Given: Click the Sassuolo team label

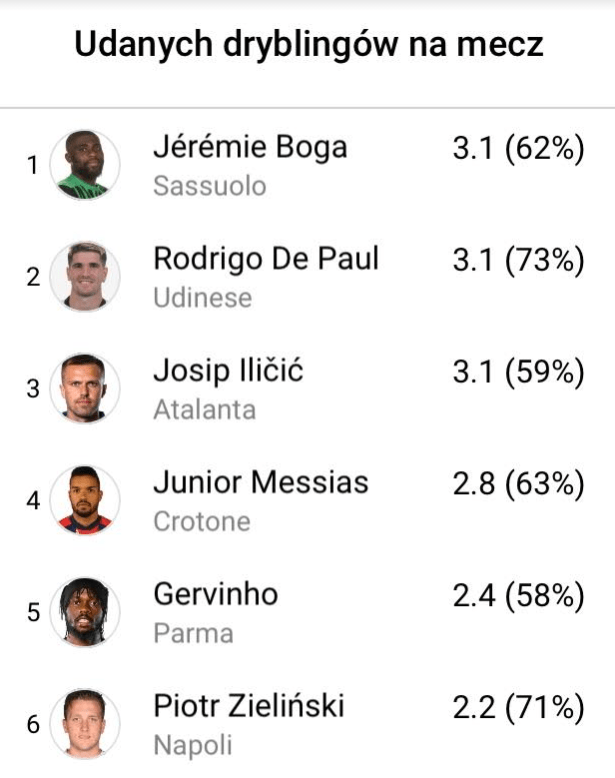Looking at the screenshot, I should 209,186.
